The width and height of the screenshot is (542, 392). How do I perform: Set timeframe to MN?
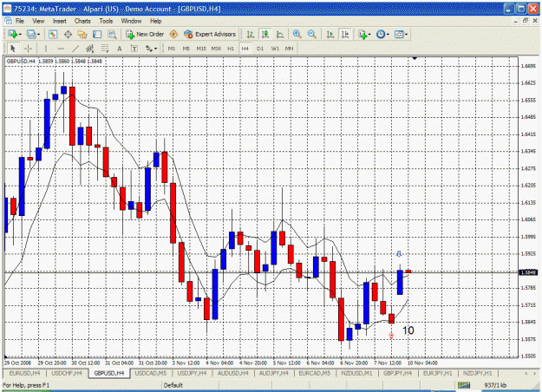(289, 49)
